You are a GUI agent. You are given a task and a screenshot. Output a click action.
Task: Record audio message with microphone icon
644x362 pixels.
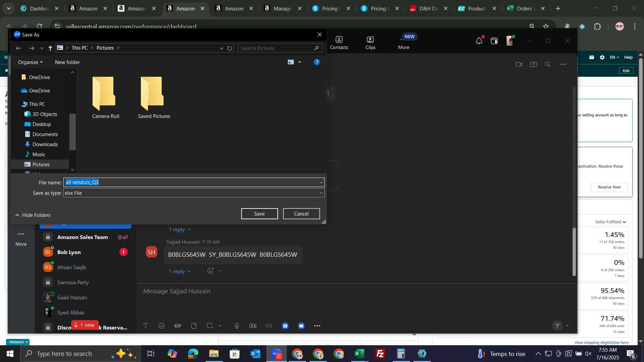point(237,326)
